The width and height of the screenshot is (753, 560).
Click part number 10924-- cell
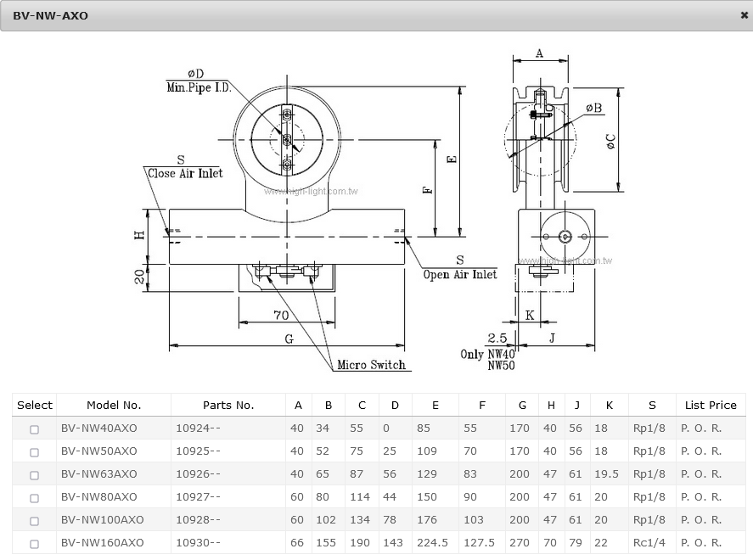(198, 428)
